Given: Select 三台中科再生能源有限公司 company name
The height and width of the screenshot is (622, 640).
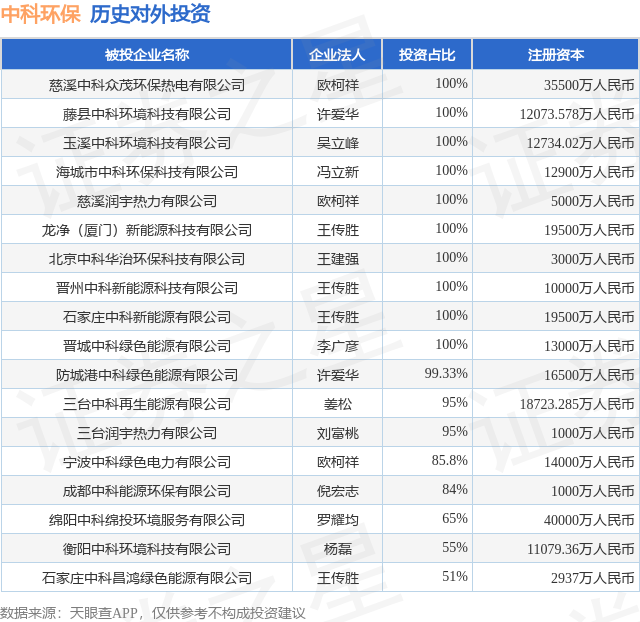Looking at the screenshot, I should 147,404.
